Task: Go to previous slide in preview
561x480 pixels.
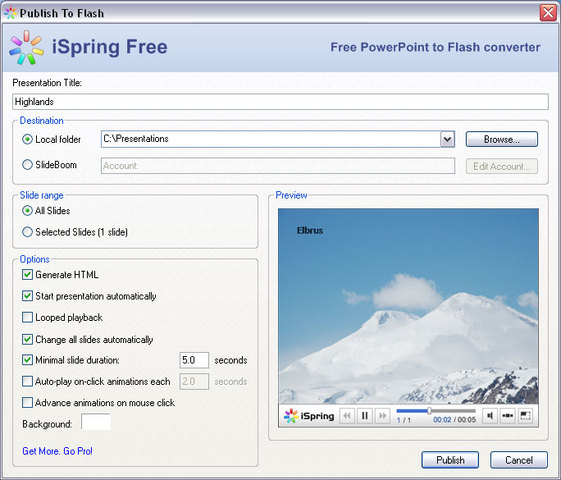Action: coord(347,416)
